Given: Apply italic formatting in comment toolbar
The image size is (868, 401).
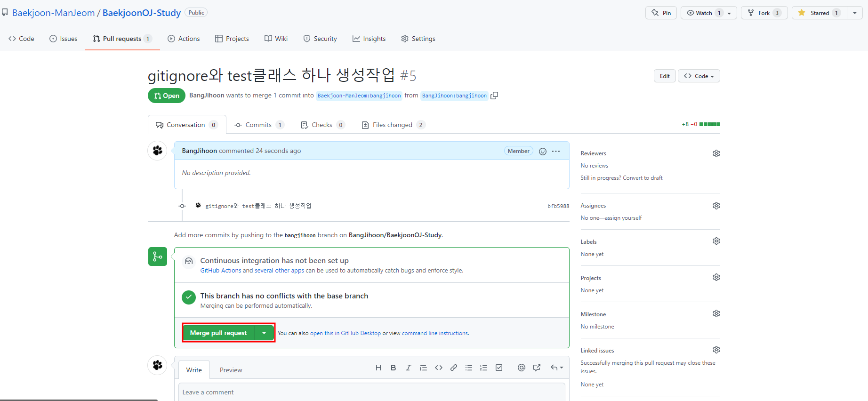Looking at the screenshot, I should click(x=408, y=368).
